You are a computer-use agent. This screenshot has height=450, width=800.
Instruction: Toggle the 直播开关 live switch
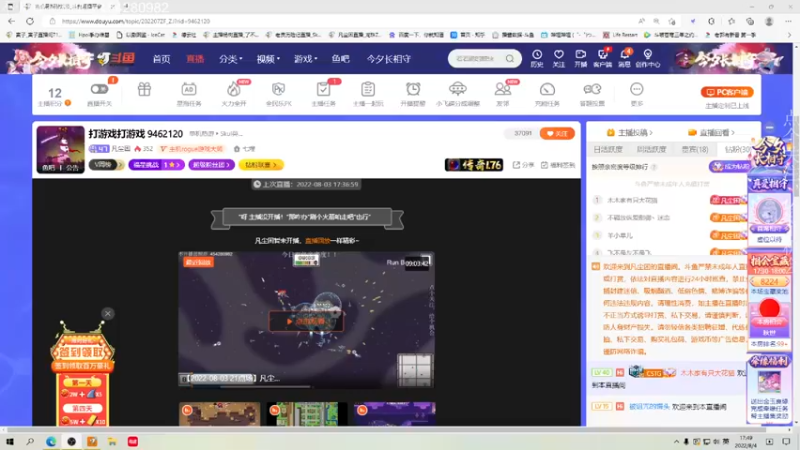click(x=99, y=89)
